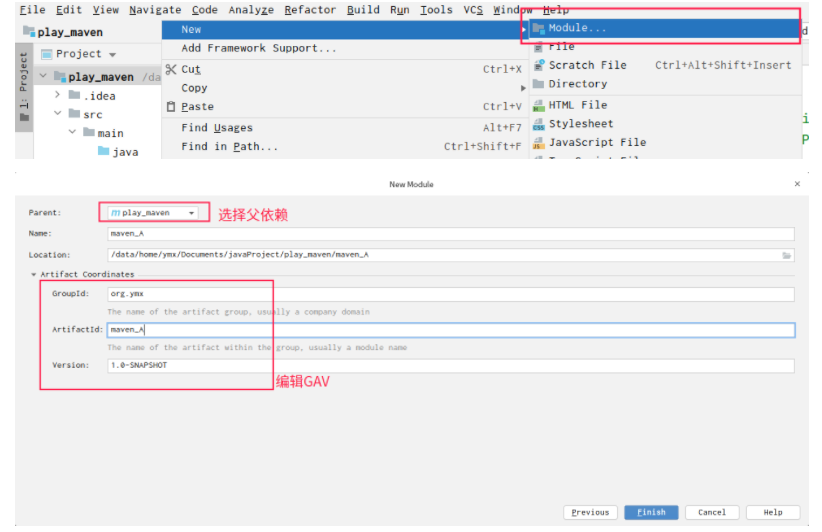Click the Project view panel icon
This screenshot has height=532, width=822.
point(47,54)
